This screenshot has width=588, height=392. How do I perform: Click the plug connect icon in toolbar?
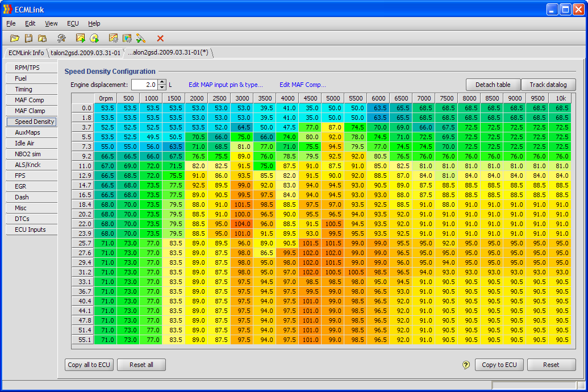coord(141,38)
